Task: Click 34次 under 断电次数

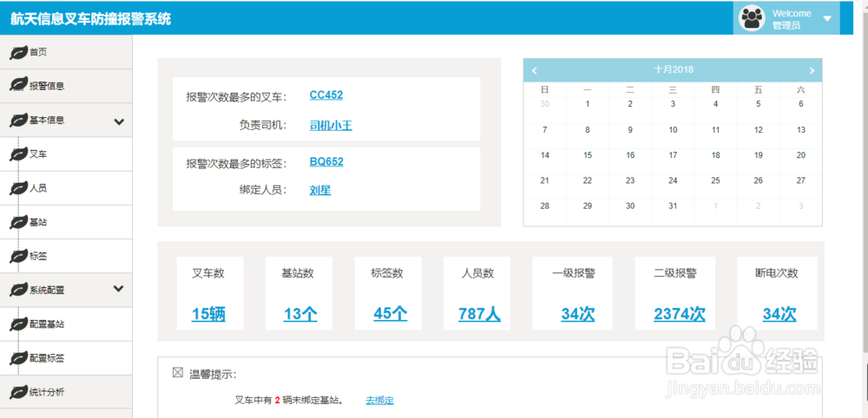Action: click(x=779, y=314)
